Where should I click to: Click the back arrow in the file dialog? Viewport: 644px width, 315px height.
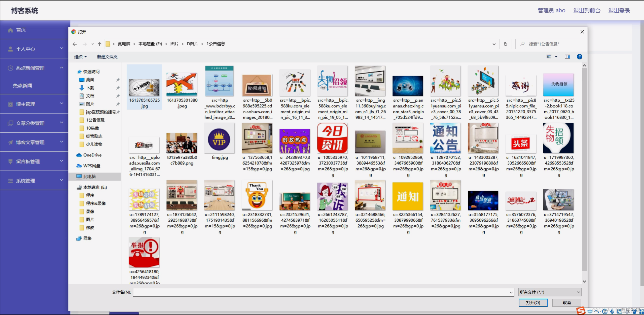pos(75,44)
